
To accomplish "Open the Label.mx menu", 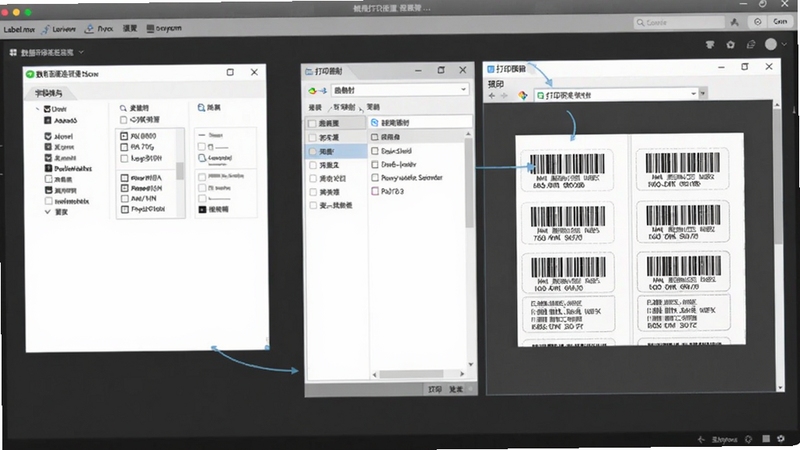I will pos(19,29).
